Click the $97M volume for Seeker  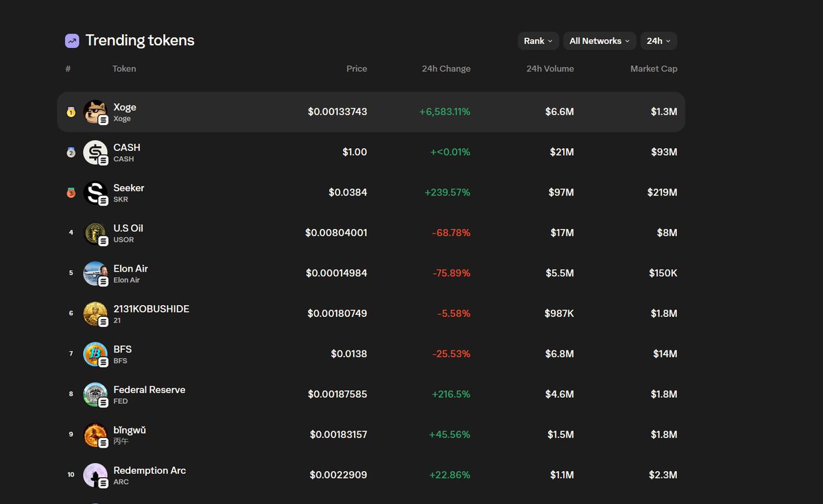coord(562,193)
